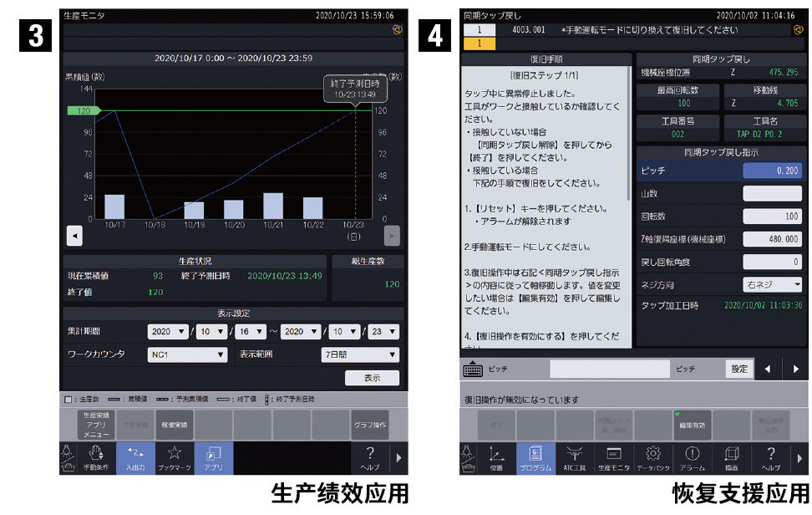Open the ブックマーク star icon

[x=175, y=458]
